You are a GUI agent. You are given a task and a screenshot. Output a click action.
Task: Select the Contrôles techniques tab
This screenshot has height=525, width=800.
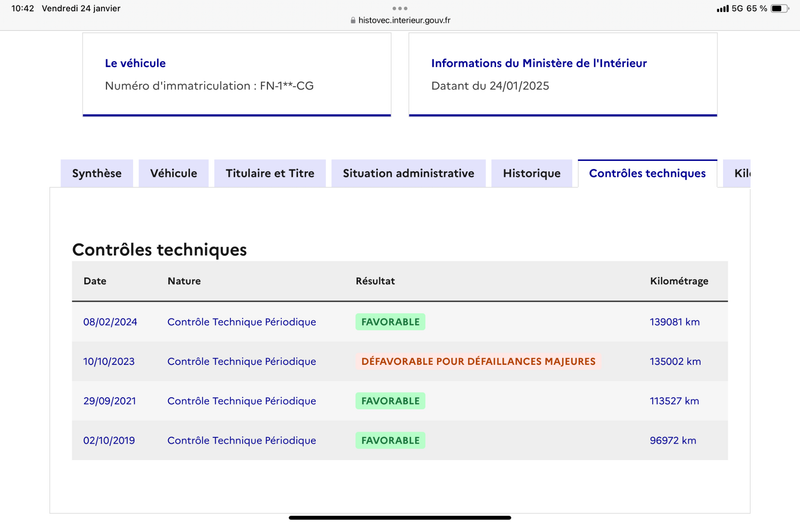(647, 173)
